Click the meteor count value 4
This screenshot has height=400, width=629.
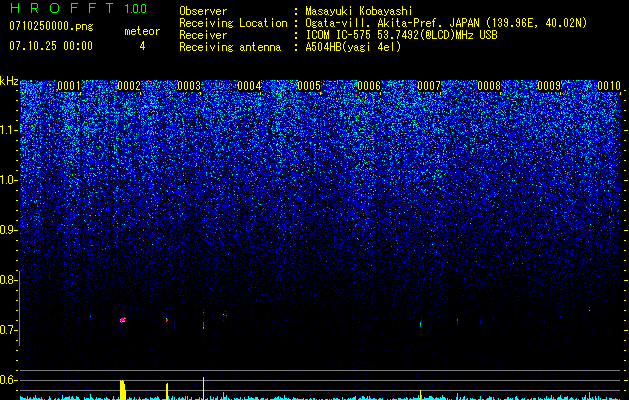(x=142, y=46)
